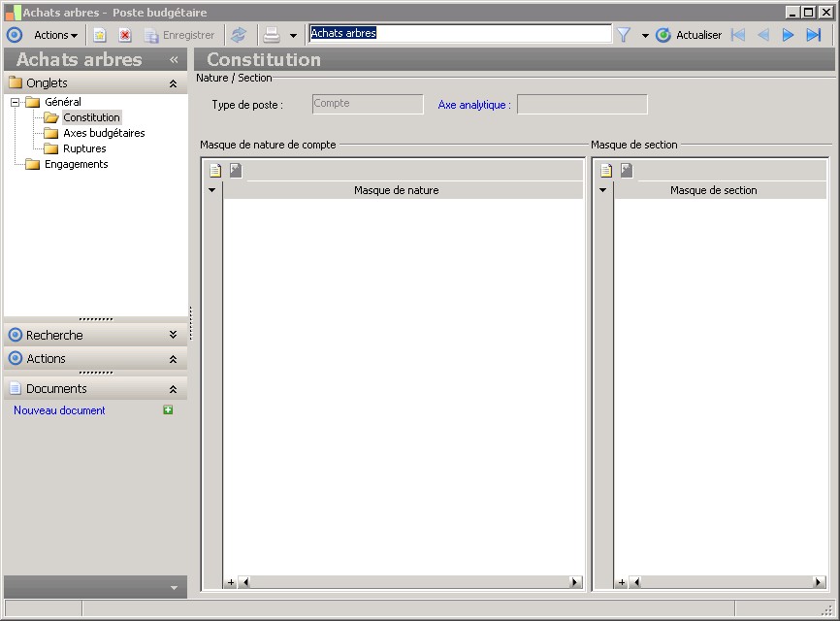Click green plus next to Nouveau document
The width and height of the screenshot is (840, 621).
coord(168,410)
